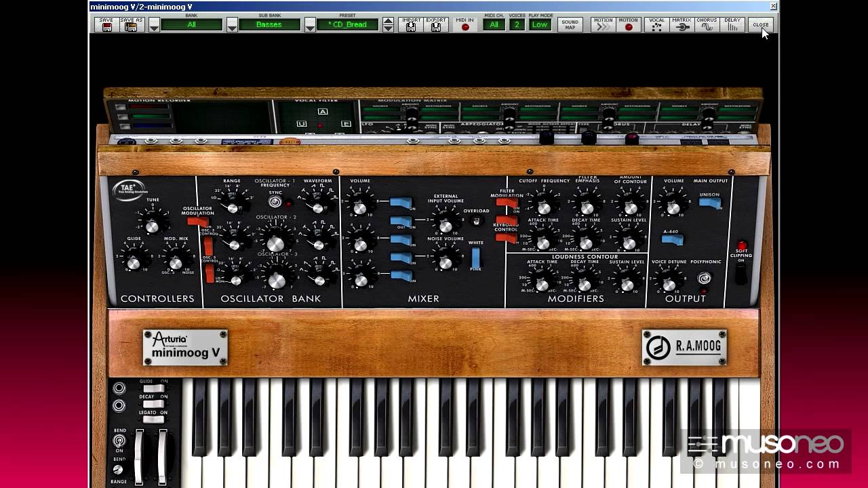This screenshot has height=488, width=868.
Task: Step through presets with up/down arrows
Action: 388,25
